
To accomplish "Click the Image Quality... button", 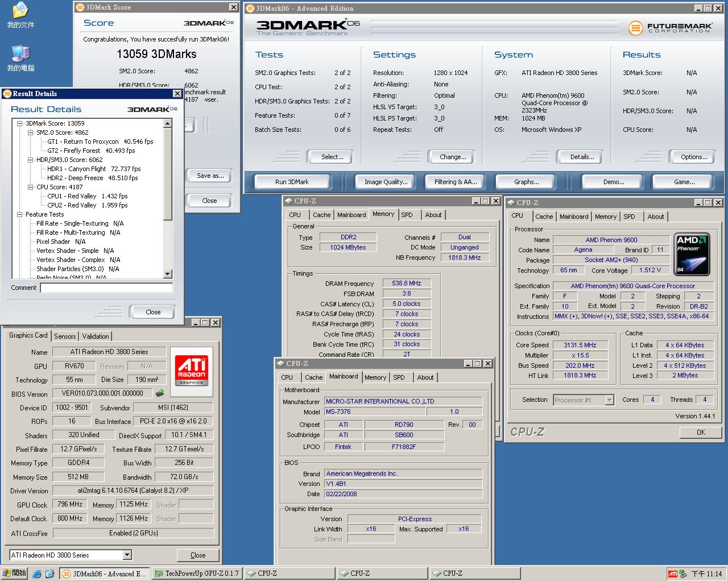I will point(386,182).
